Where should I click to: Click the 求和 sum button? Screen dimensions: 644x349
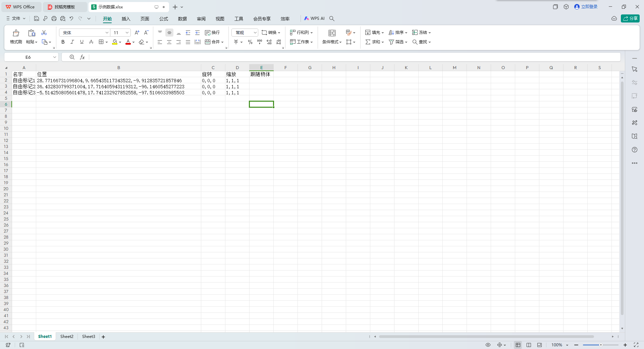pyautogui.click(x=374, y=42)
